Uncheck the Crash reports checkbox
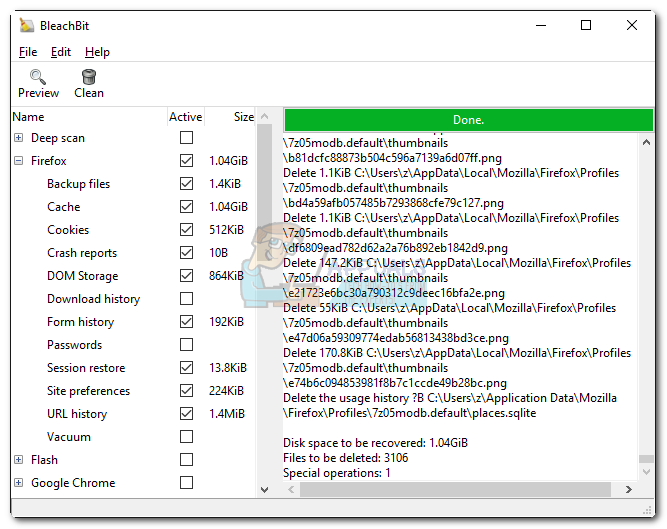Image resolution: width=667 pixels, height=529 pixels. tap(186, 253)
